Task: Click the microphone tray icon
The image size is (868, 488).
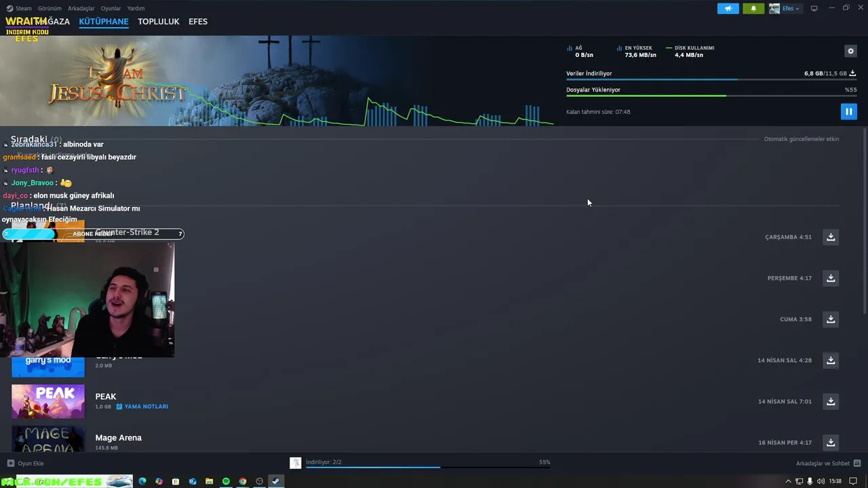Action: coord(810,481)
